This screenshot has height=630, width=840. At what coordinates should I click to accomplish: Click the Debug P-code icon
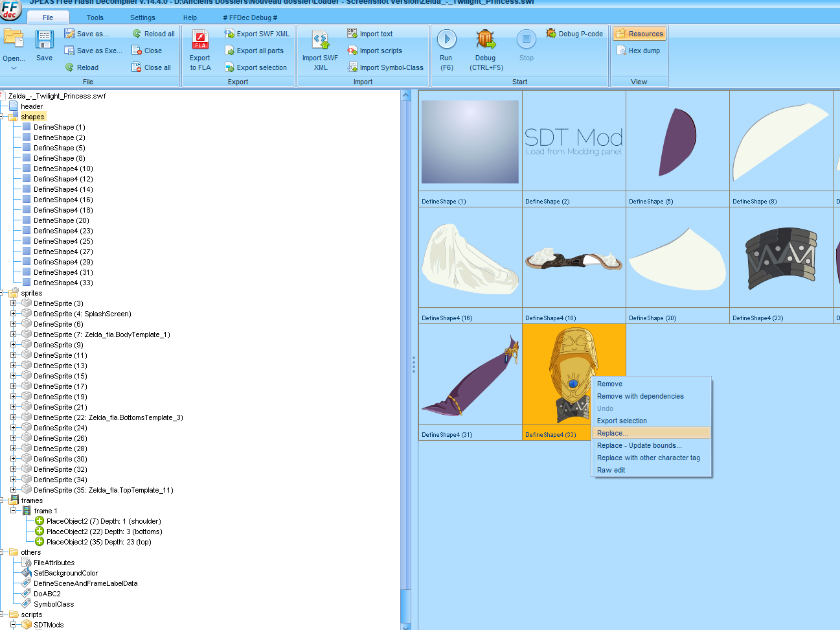(551, 33)
